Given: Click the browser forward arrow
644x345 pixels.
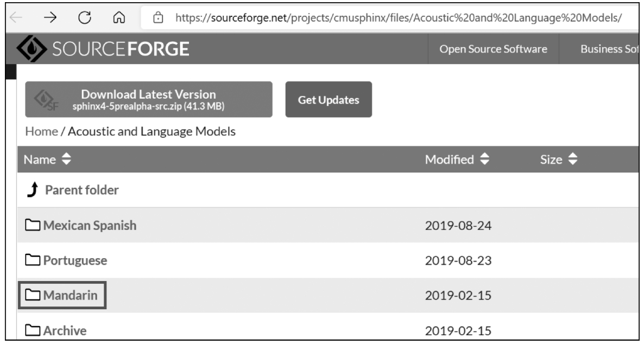Looking at the screenshot, I should tap(50, 17).
